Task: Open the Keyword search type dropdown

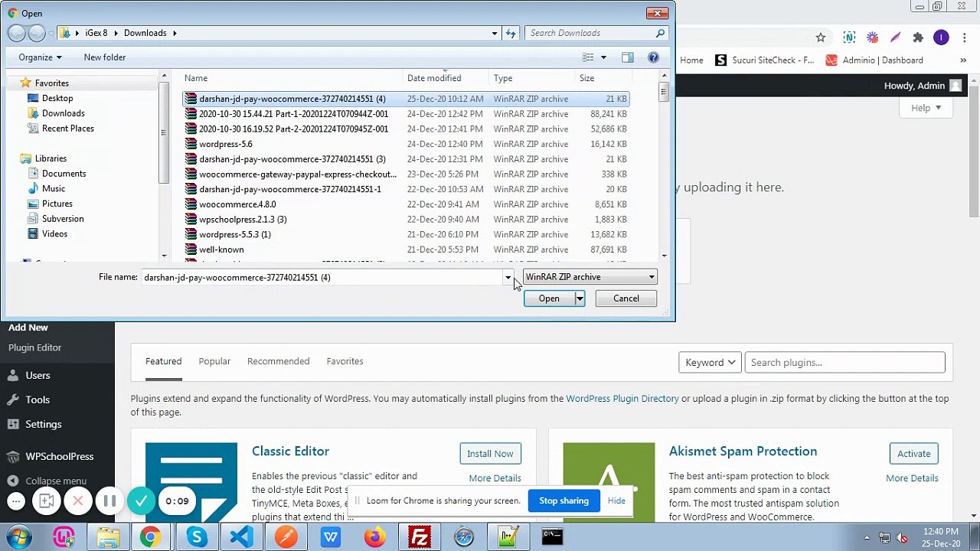Action: (710, 363)
